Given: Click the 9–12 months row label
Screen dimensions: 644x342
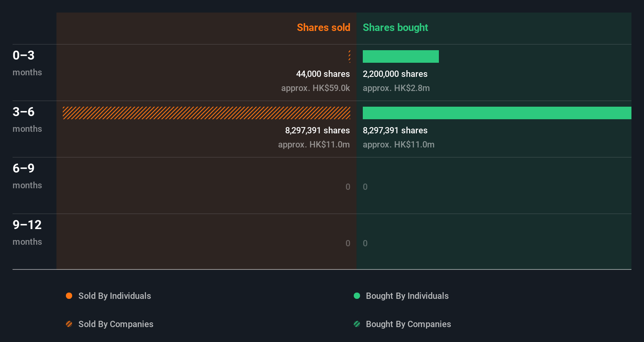Looking at the screenshot, I should point(27,233).
